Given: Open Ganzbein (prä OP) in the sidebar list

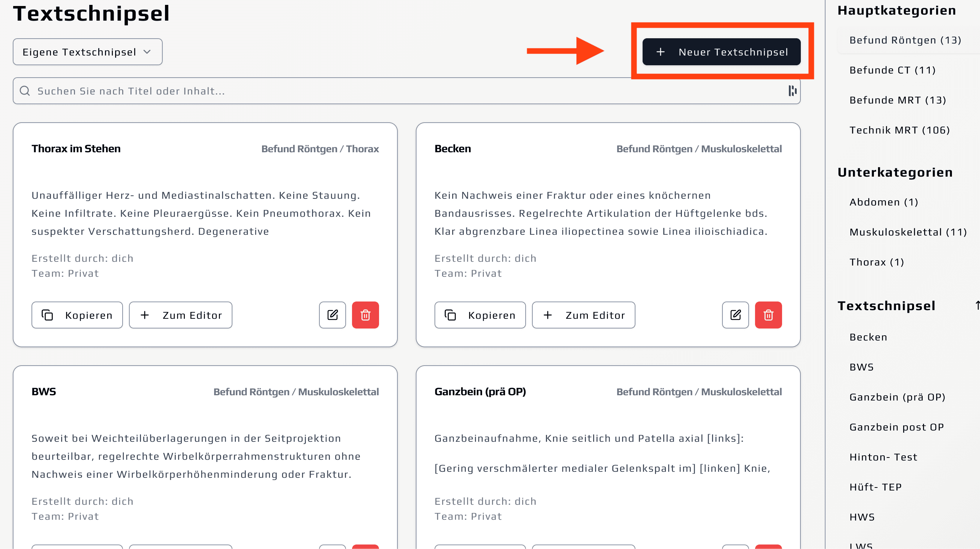Looking at the screenshot, I should tap(897, 397).
